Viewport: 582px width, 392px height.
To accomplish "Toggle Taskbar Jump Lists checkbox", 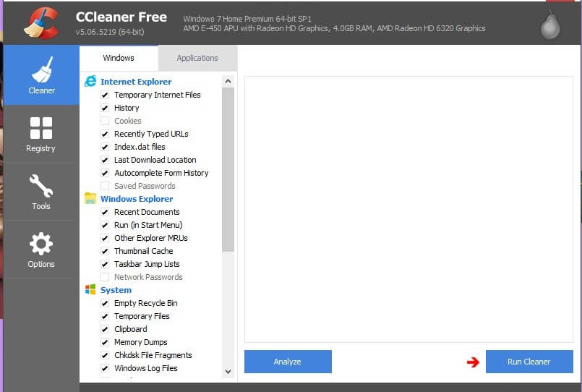I will click(105, 264).
